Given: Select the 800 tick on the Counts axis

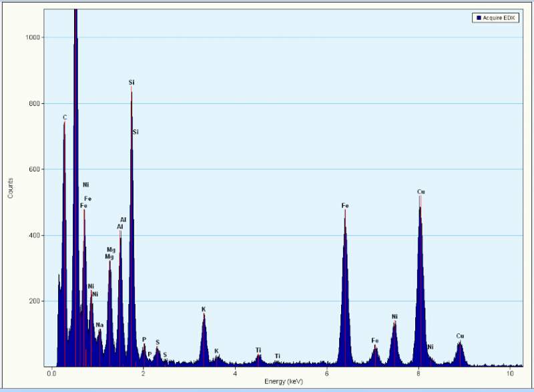Looking at the screenshot, I should [x=34, y=103].
